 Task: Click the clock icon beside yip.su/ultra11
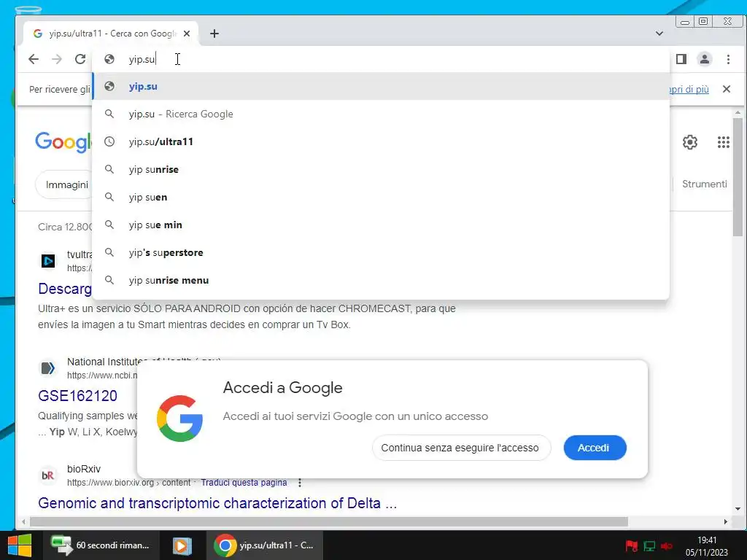tap(109, 141)
